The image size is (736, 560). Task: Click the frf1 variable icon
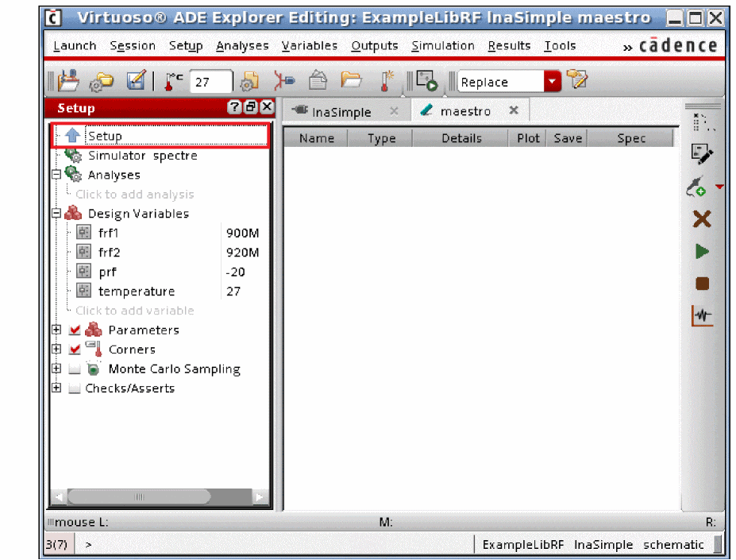(x=83, y=232)
